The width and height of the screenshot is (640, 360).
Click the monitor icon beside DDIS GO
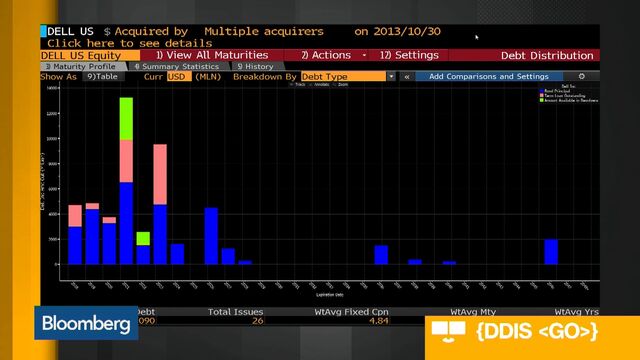tap(449, 331)
